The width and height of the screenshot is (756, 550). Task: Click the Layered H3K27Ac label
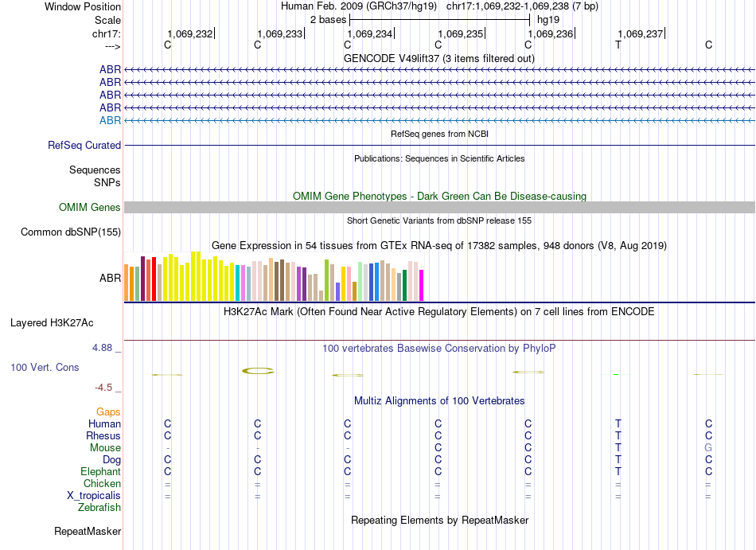tap(52, 323)
